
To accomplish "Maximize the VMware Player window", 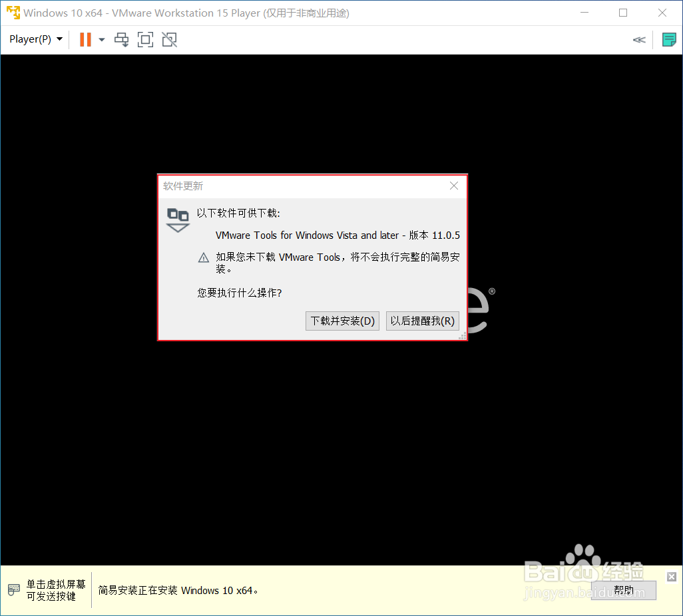I will [623, 13].
